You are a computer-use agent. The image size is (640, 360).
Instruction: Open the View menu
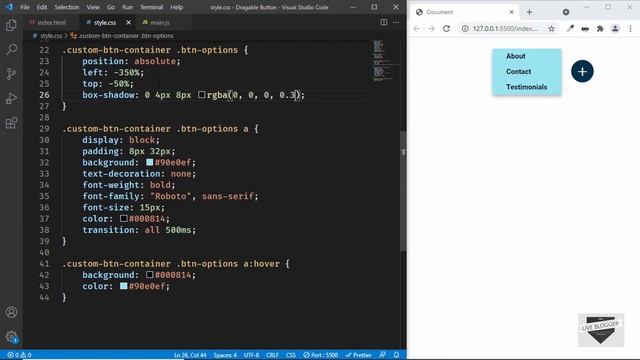click(x=93, y=7)
